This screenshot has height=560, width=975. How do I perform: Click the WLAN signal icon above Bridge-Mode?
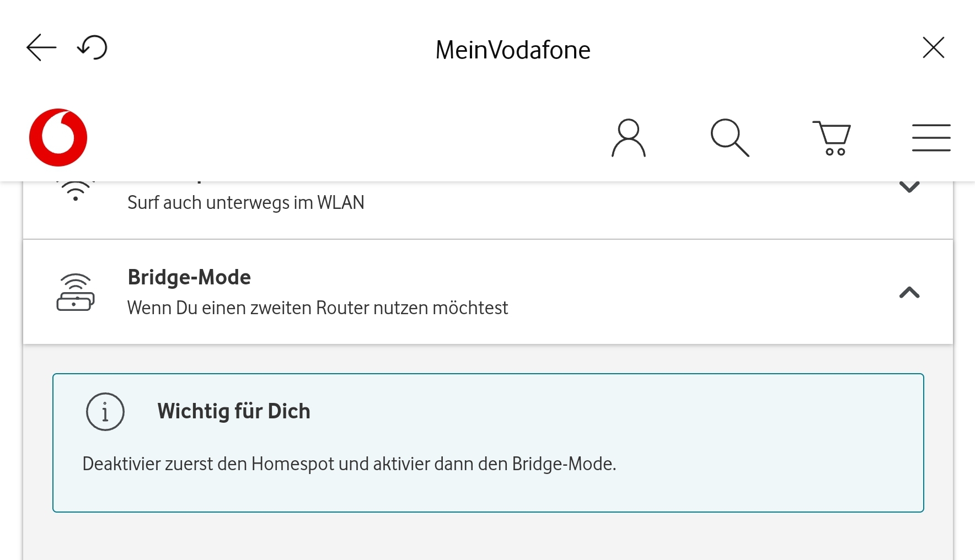[76, 191]
